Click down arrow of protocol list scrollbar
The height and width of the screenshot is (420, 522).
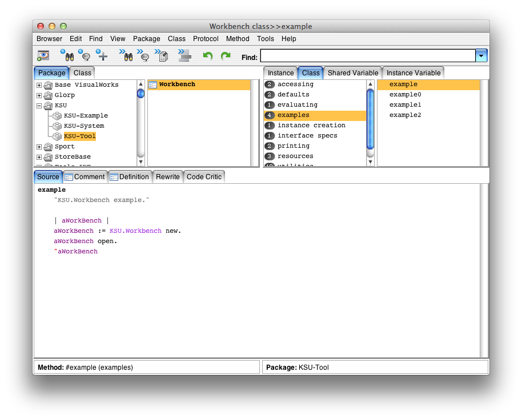click(370, 162)
